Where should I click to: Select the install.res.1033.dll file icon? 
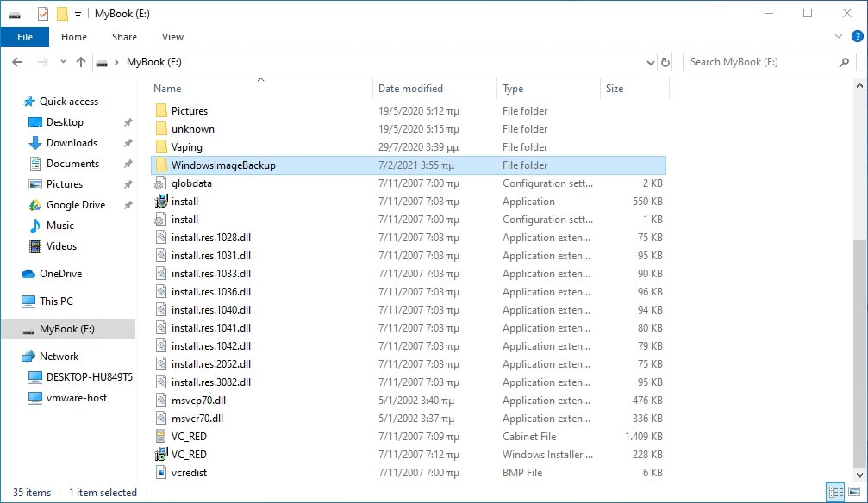pyautogui.click(x=160, y=274)
